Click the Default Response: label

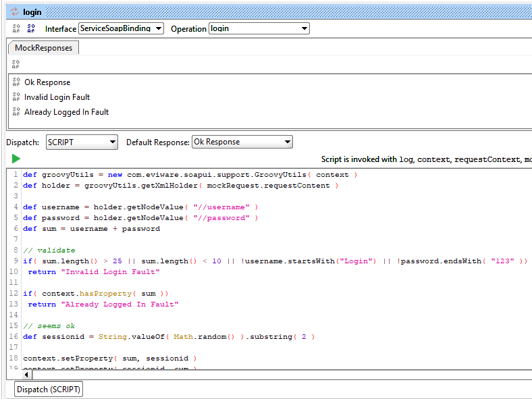click(x=158, y=142)
